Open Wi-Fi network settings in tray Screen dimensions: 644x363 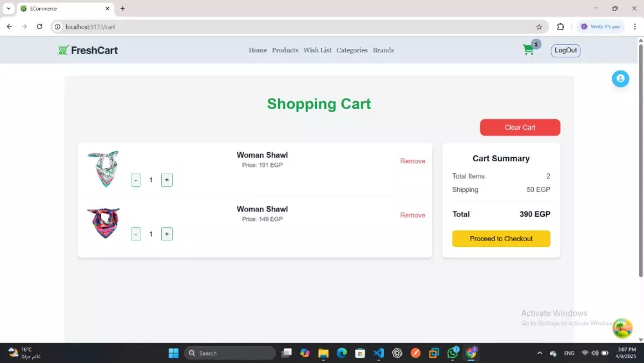(x=585, y=353)
